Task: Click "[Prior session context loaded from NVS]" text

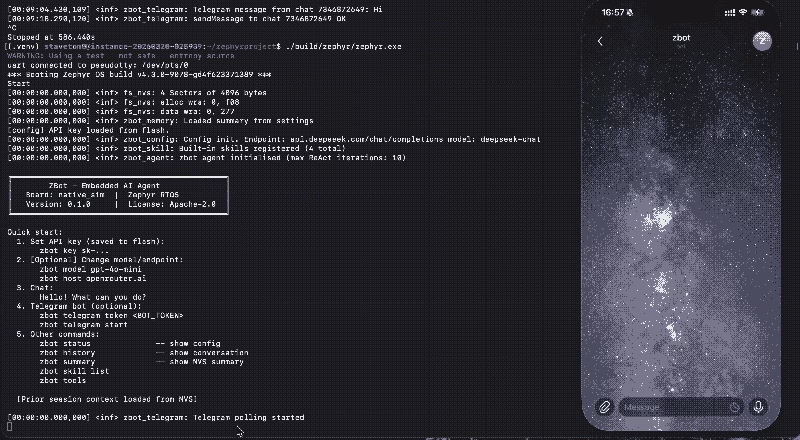Action: 107,399
